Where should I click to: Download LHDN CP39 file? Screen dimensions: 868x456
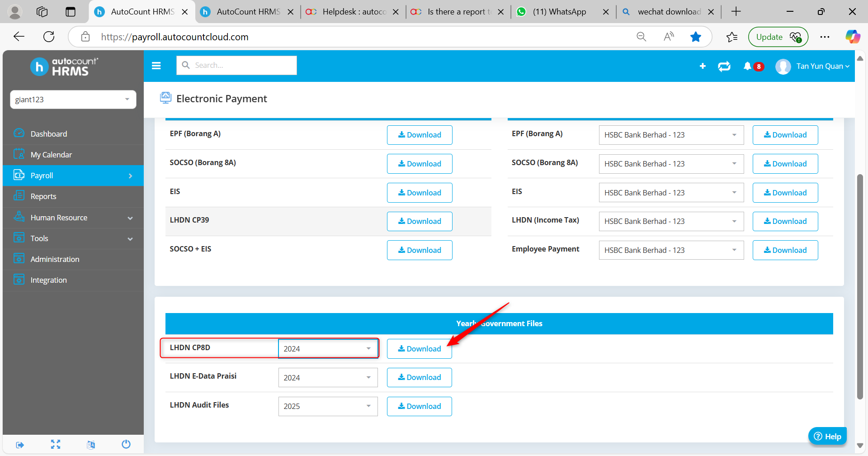(420, 221)
